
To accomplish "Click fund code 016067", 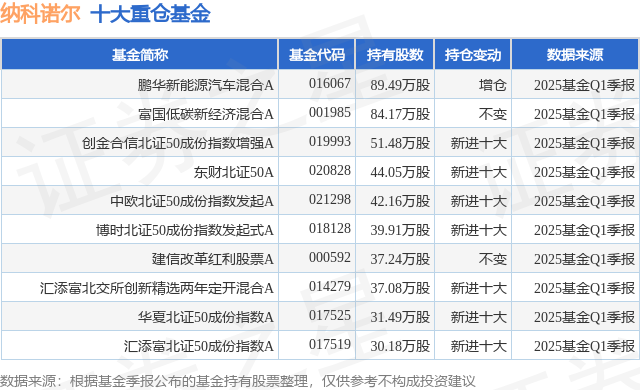I will tap(330, 84).
